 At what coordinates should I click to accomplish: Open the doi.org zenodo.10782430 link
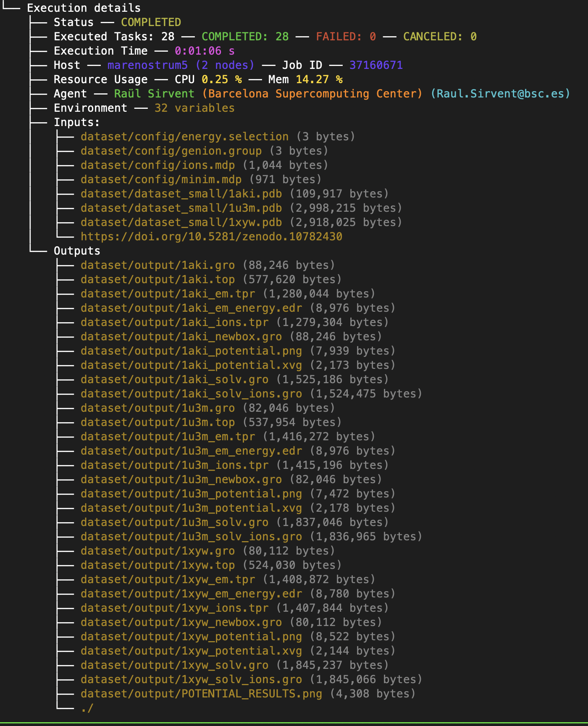(211, 237)
